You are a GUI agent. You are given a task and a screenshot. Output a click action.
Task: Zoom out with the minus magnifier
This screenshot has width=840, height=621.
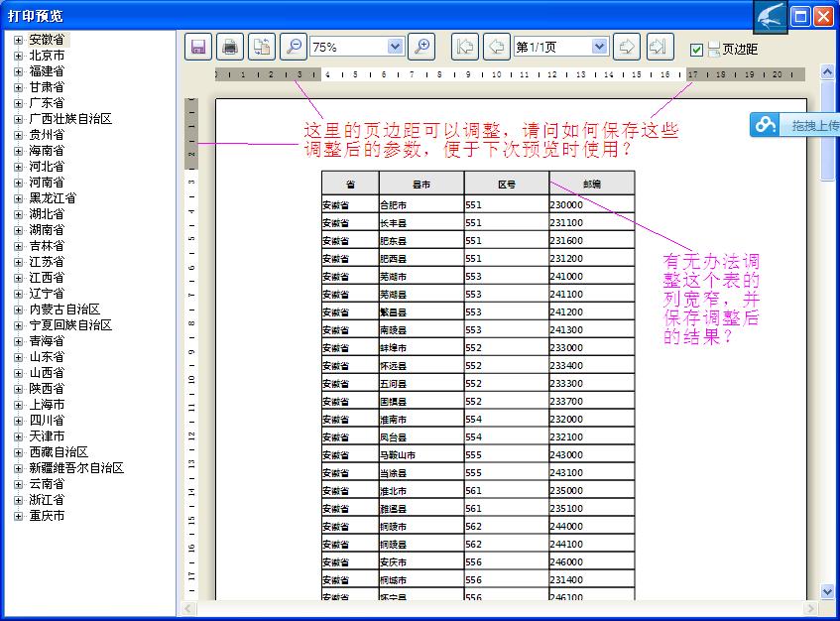(x=294, y=47)
